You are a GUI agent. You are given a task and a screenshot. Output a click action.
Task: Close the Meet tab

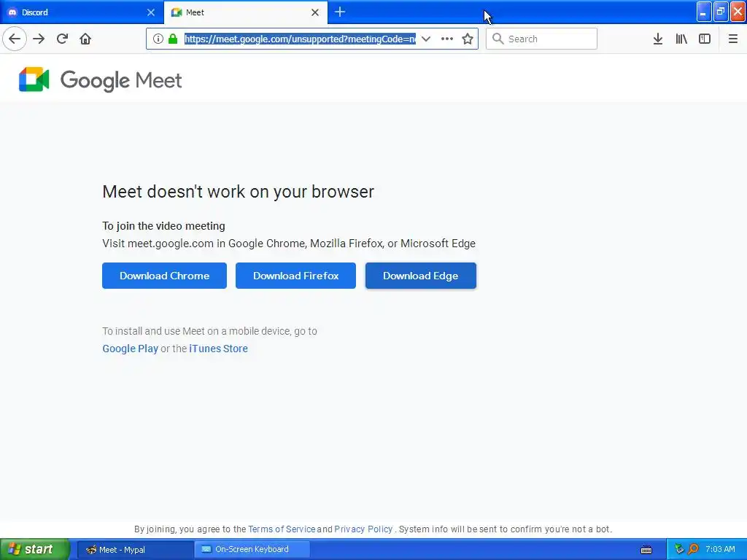click(315, 12)
